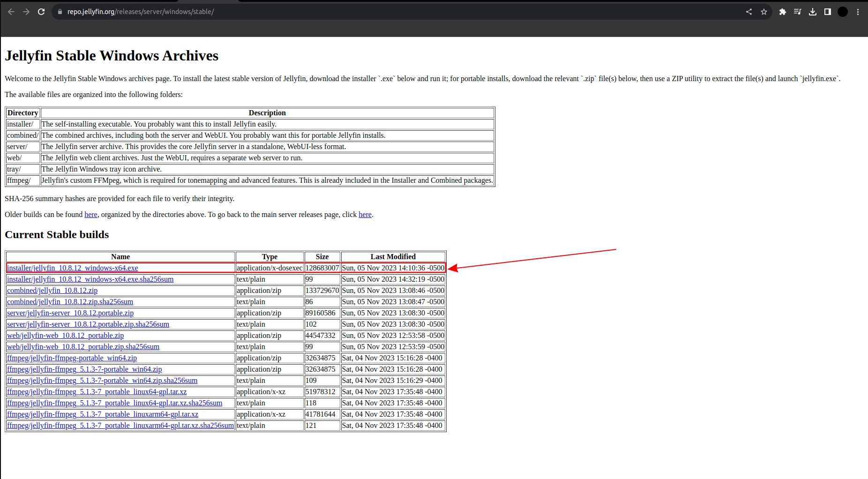868x479 pixels.
Task: Open the browser three-dot menu
Action: 858,12
